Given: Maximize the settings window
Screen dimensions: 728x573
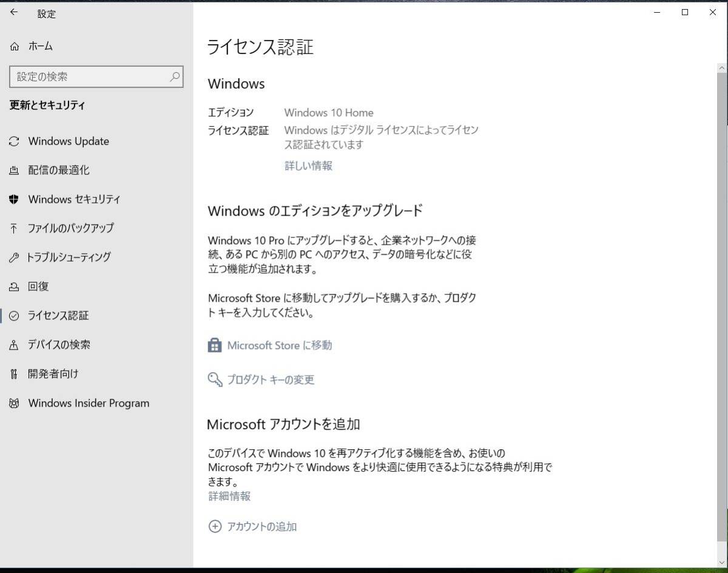Looking at the screenshot, I should [685, 12].
